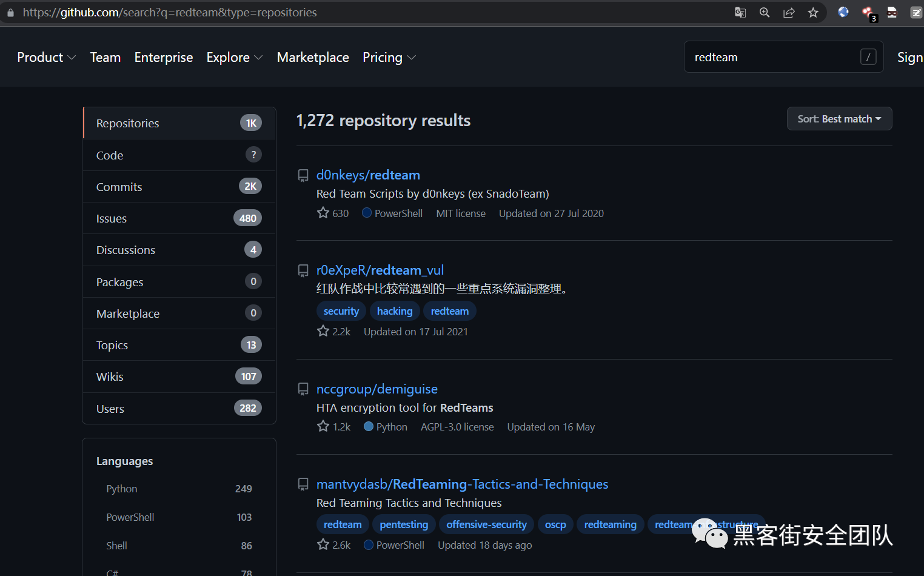The height and width of the screenshot is (576, 924).
Task: Click repository icon beside d0nkeys/redteam
Action: coord(303,176)
